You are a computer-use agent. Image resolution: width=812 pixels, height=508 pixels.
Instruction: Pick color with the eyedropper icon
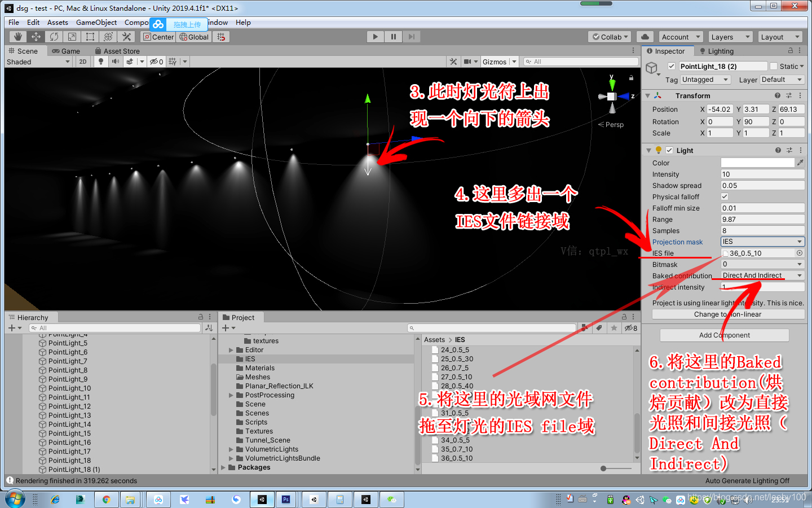(800, 163)
